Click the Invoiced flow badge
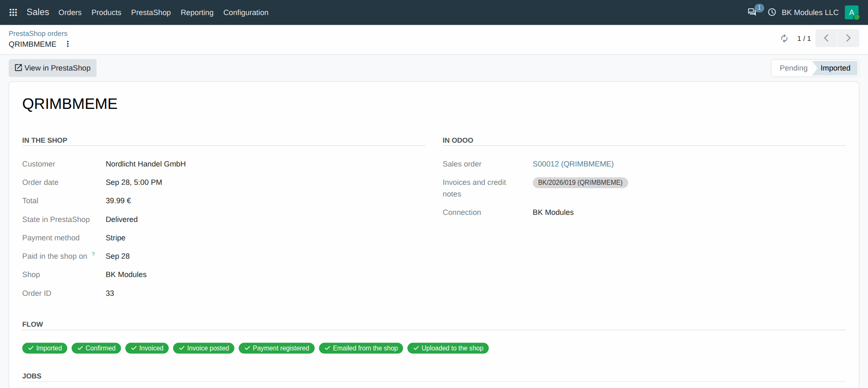The width and height of the screenshot is (868, 388). tap(147, 348)
